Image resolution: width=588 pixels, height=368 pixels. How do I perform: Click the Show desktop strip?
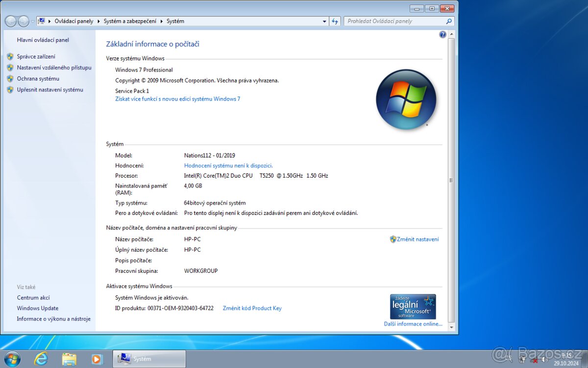585,359
